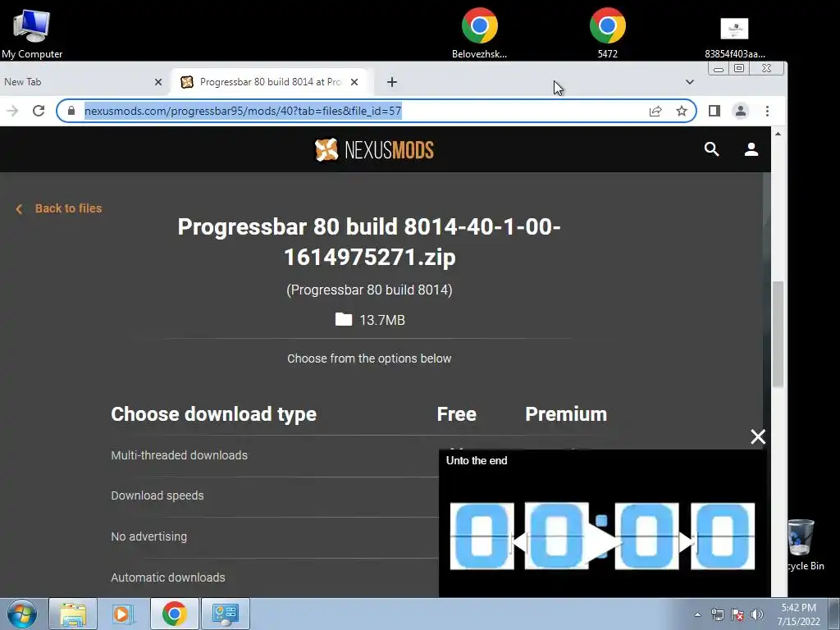Show hidden system tray icons
This screenshot has width=840, height=630.
tap(697, 614)
